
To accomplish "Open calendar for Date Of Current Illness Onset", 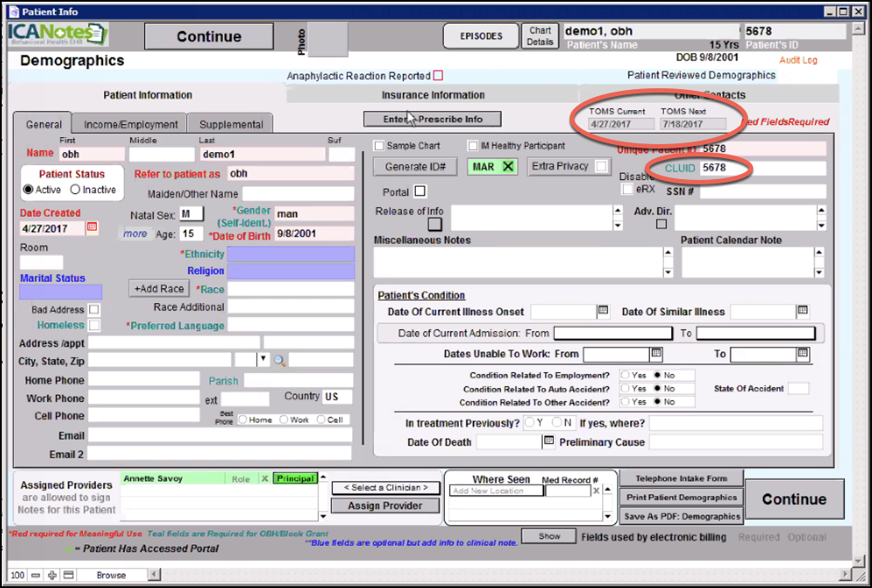I will [603, 311].
